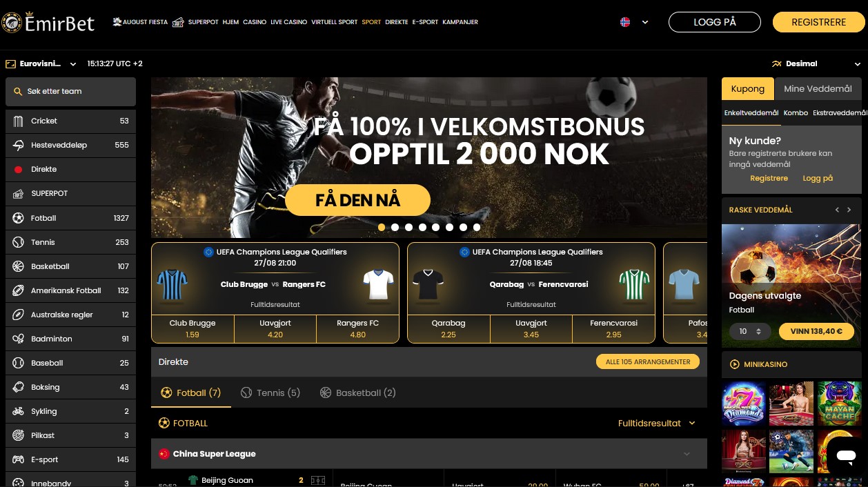This screenshot has width=868, height=487.
Task: Switch coupon to Kombo bet type
Action: (x=796, y=112)
